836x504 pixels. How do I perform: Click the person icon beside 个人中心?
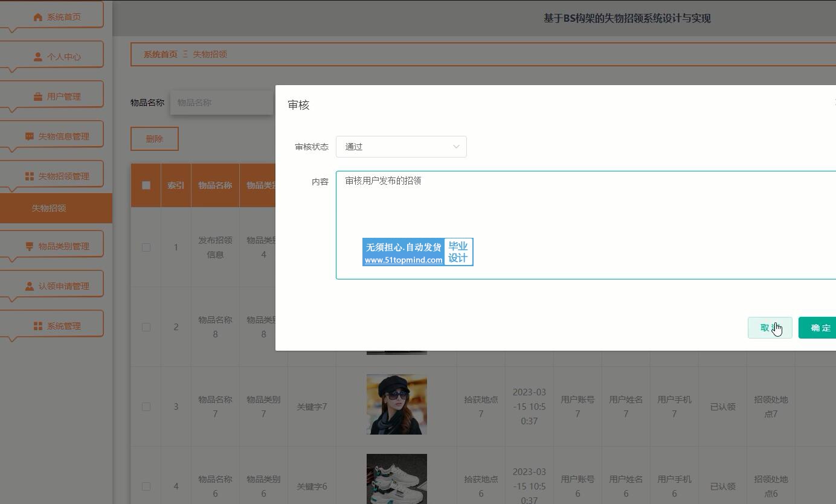tap(38, 57)
